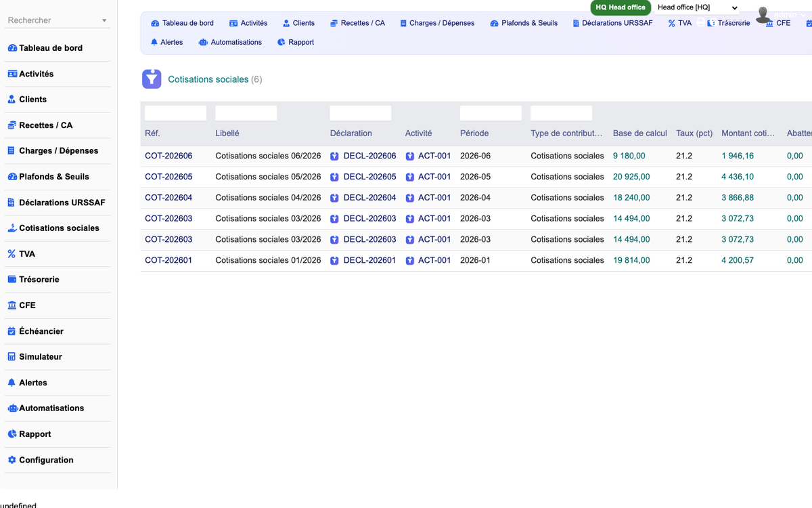Click the period cell 2026-01

pos(476,260)
